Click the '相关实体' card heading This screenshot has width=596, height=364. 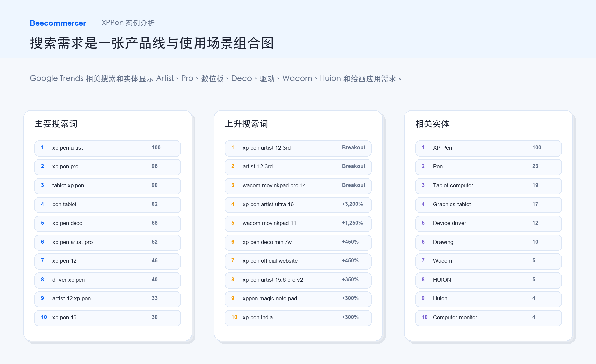tap(432, 124)
